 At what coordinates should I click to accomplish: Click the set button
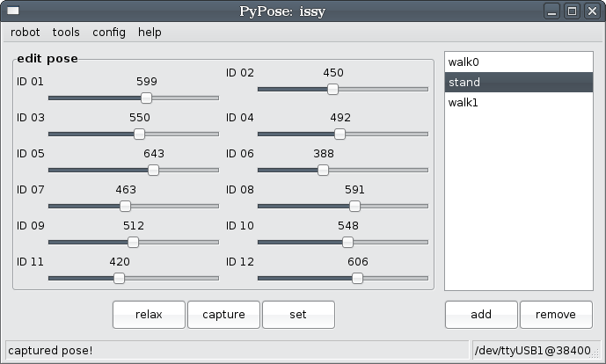(x=298, y=315)
